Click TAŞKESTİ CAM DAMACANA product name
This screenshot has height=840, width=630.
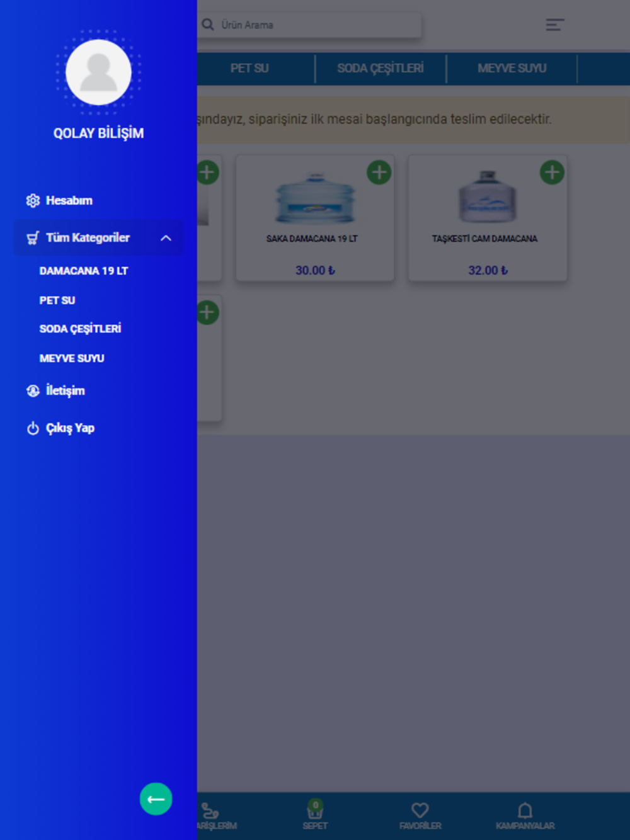tap(484, 239)
